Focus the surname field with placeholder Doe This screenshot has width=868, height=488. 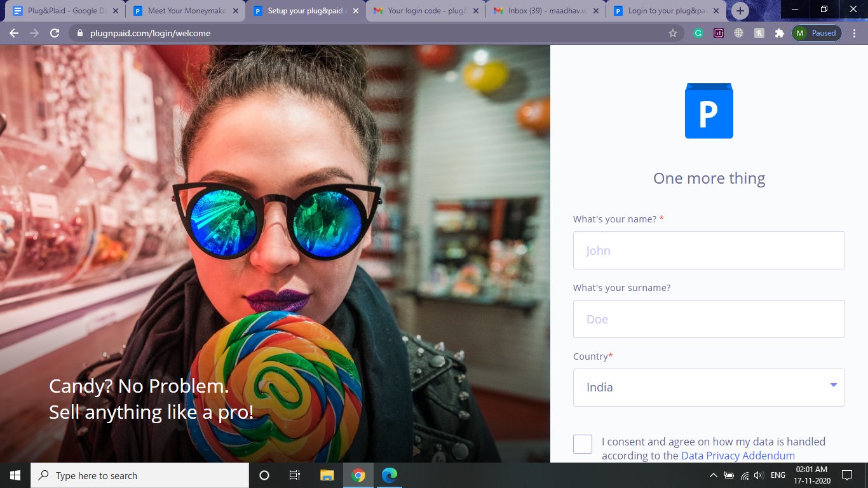[x=709, y=319]
